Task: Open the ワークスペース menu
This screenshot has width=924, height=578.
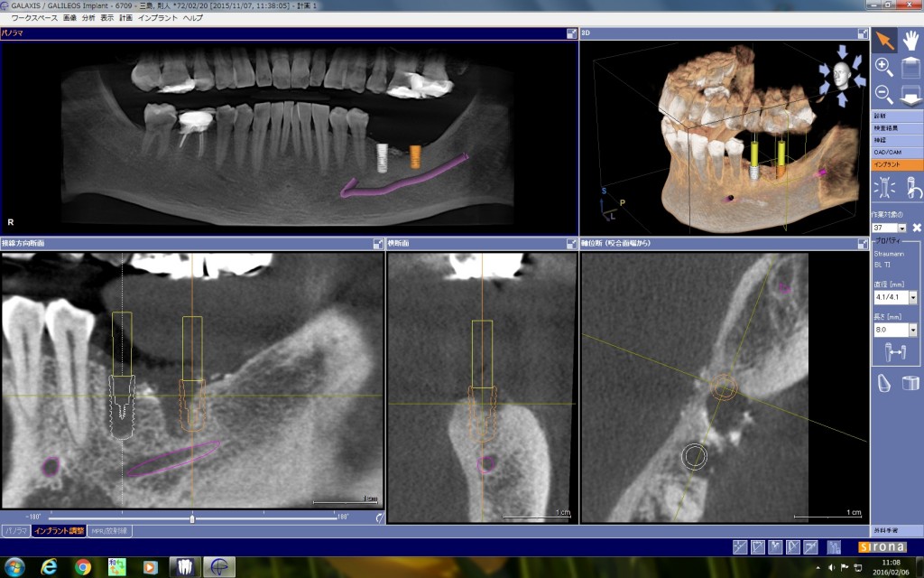Action: click(34, 18)
